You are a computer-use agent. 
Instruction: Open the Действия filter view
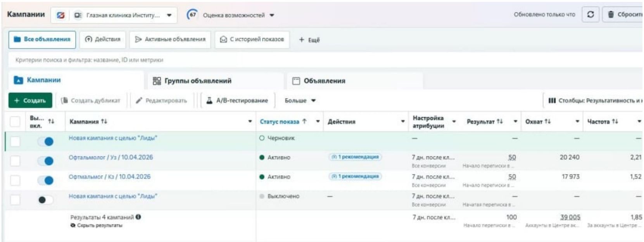click(x=103, y=40)
